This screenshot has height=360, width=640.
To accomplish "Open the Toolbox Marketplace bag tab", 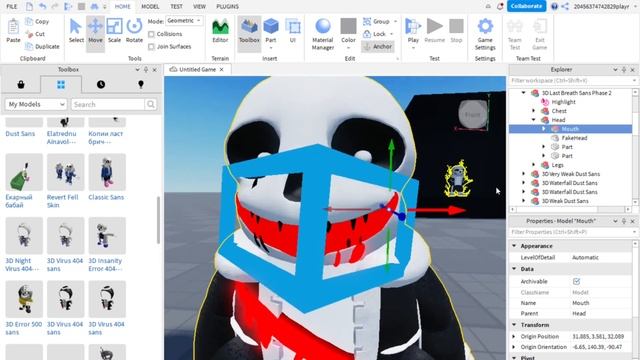I will point(21,84).
